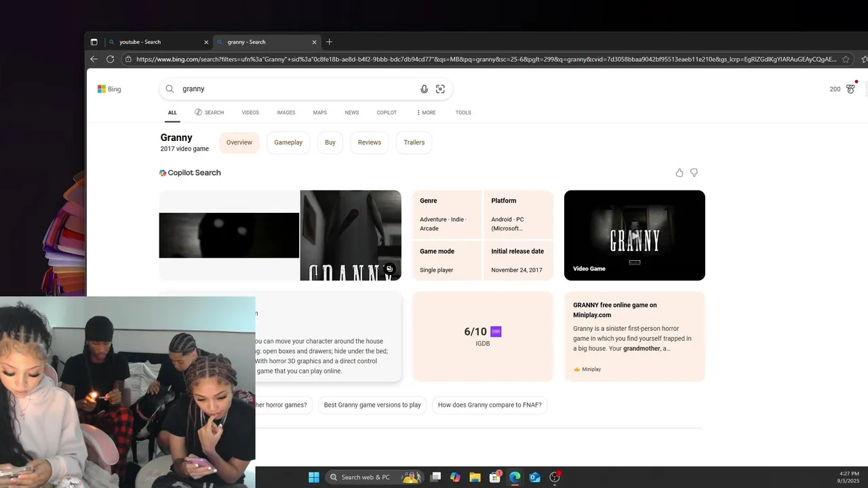
Task: Open the MAPS tab
Action: 320,113
